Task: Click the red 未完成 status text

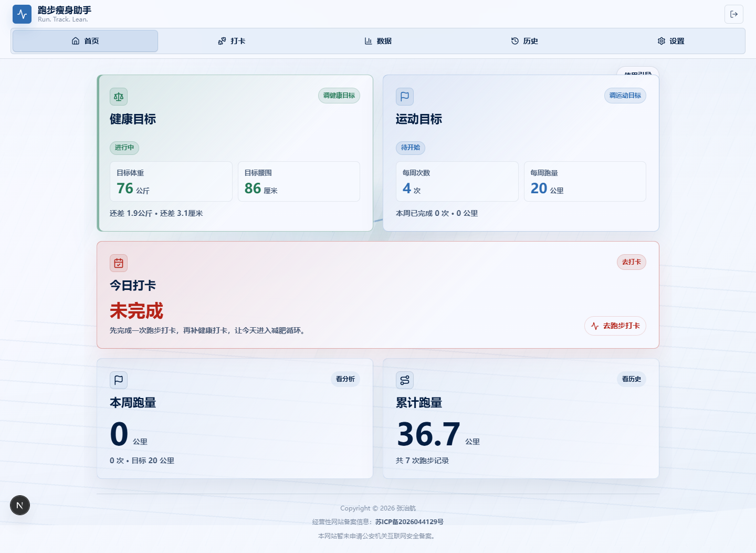Action: coord(136,311)
